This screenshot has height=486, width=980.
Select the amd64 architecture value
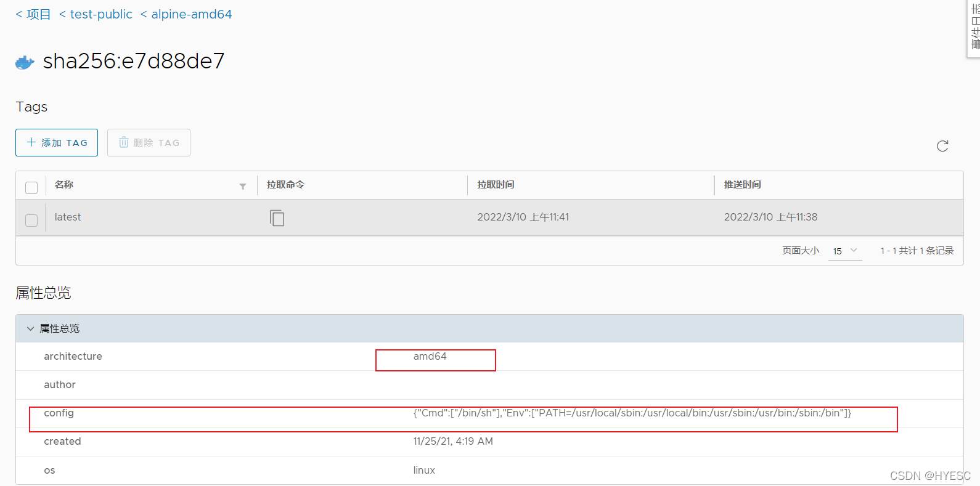(x=430, y=356)
